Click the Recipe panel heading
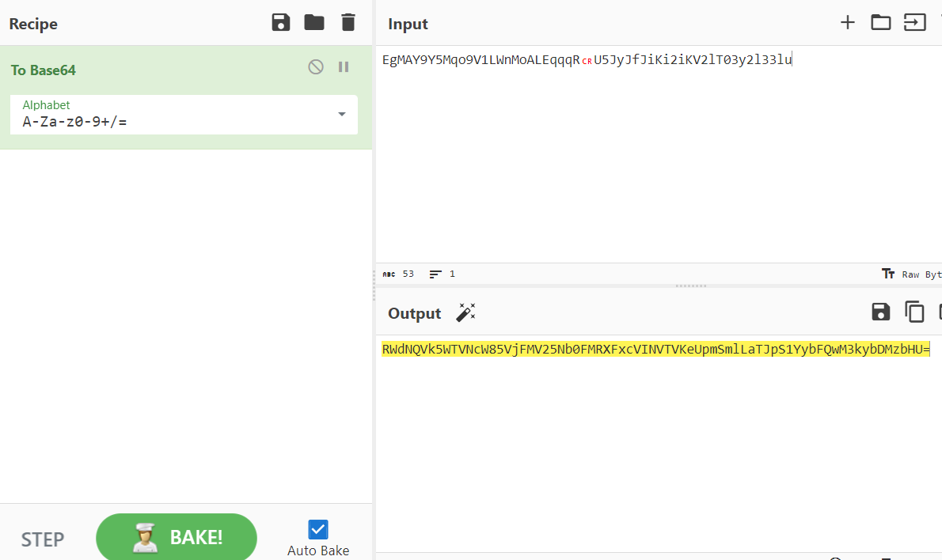 [33, 24]
